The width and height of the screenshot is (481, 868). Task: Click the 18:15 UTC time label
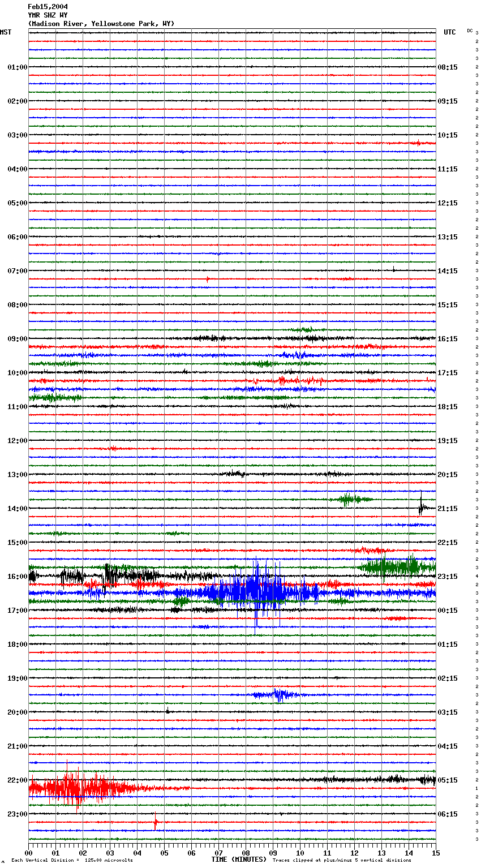(x=448, y=407)
